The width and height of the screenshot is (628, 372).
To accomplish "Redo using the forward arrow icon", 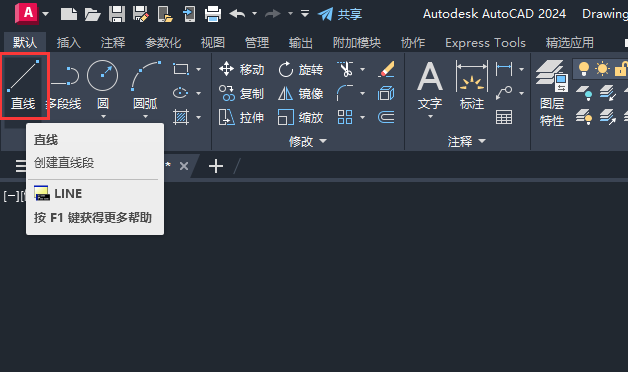I will point(273,14).
